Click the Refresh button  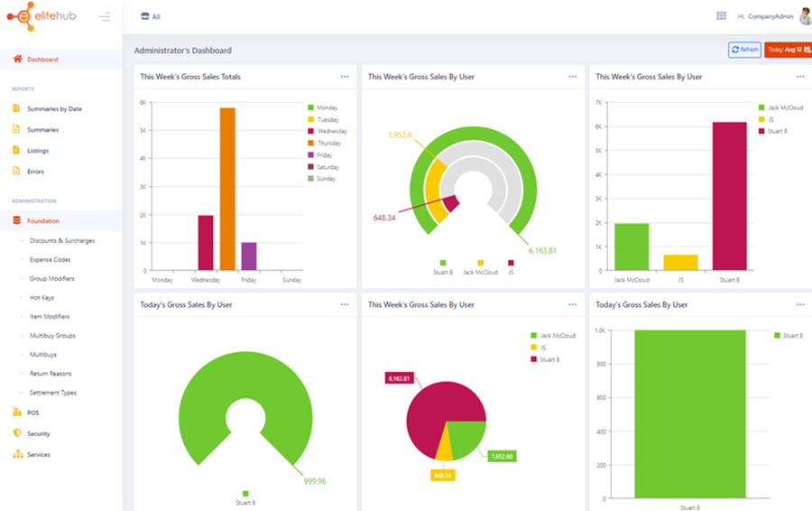[x=744, y=50]
